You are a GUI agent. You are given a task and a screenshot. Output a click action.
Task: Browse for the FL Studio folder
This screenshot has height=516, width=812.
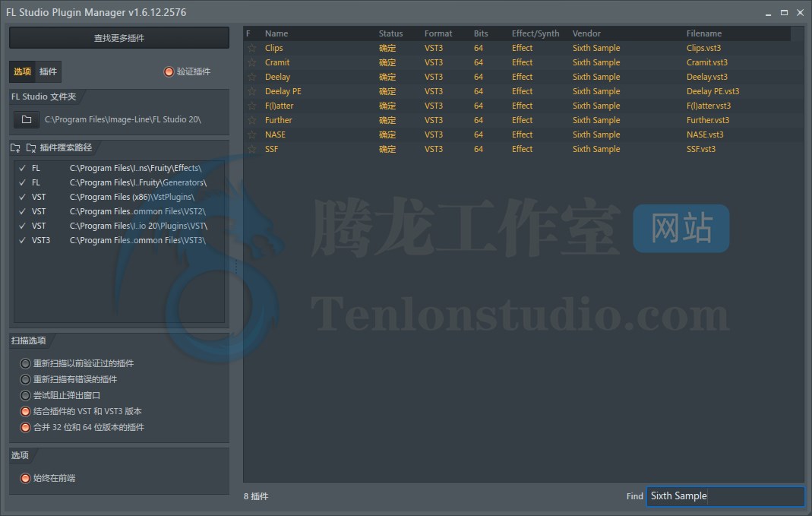[x=27, y=119]
